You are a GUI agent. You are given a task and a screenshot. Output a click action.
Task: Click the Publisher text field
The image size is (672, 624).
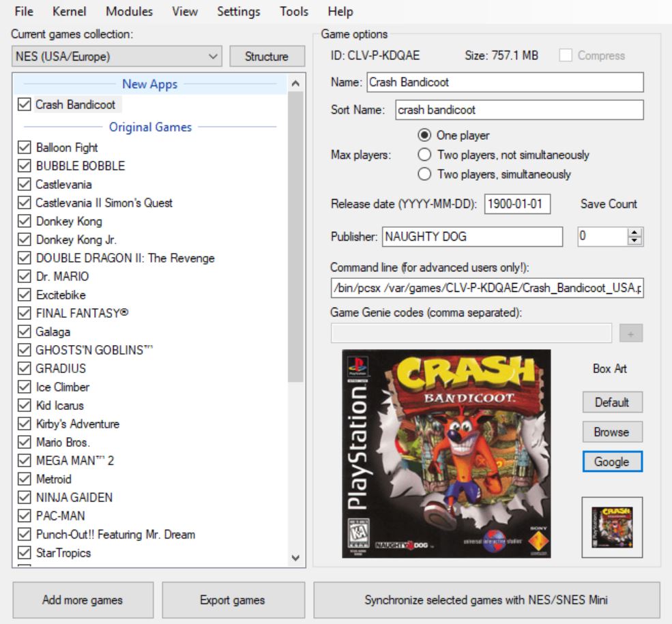[x=472, y=237]
